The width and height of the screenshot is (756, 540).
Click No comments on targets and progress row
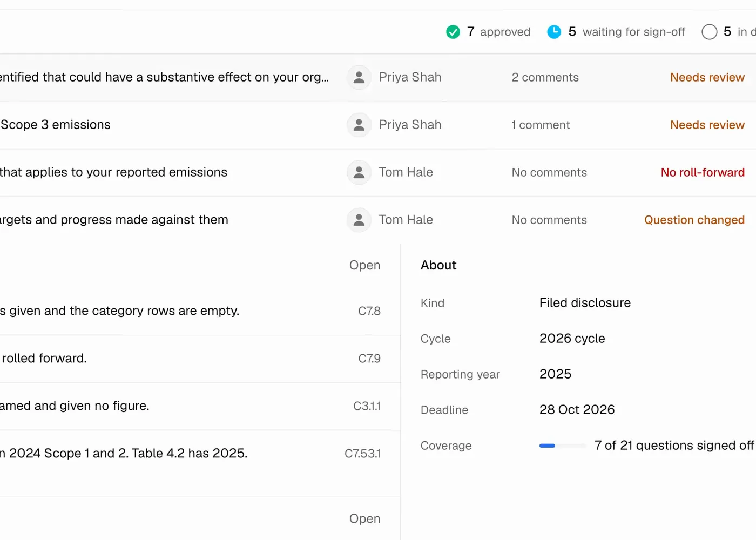point(549,220)
